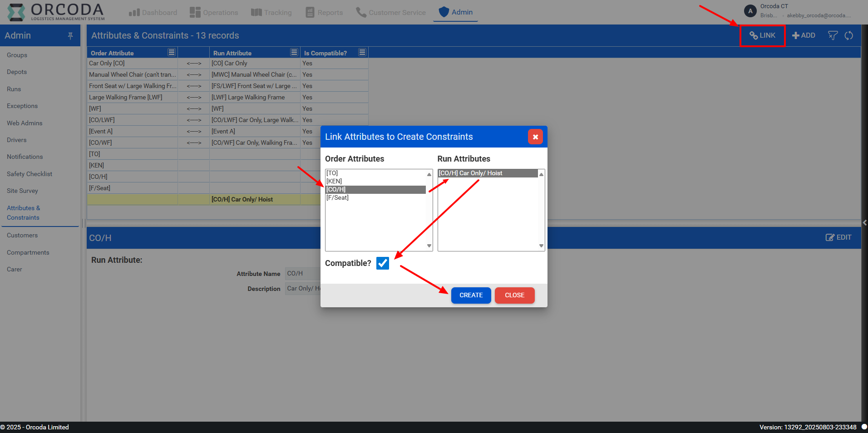This screenshot has height=433, width=868.
Task: Click the ADD plus icon button
Action: (803, 35)
